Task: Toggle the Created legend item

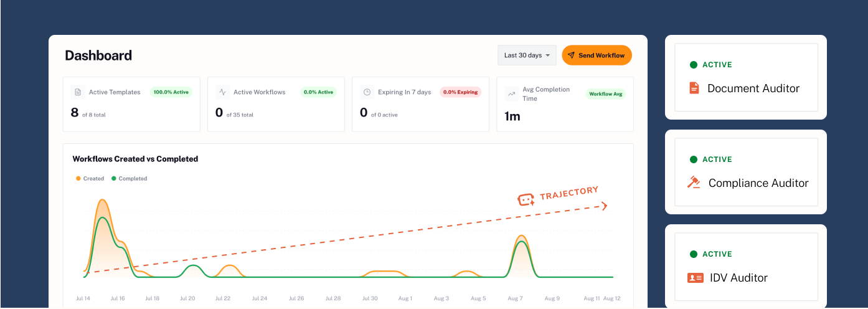Action: pyautogui.click(x=90, y=179)
